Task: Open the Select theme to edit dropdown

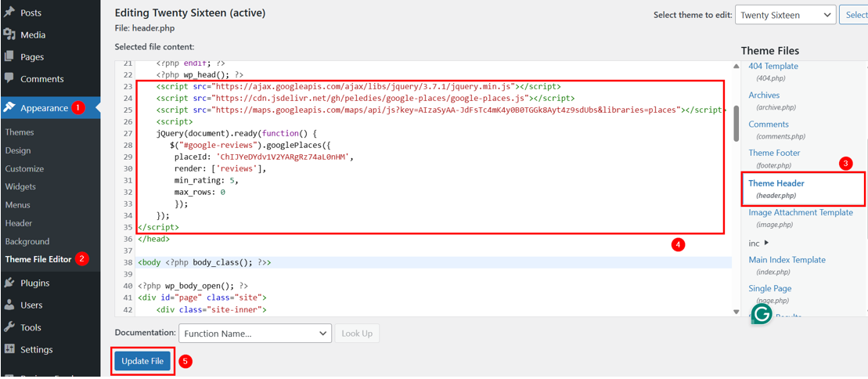Action: click(x=785, y=15)
